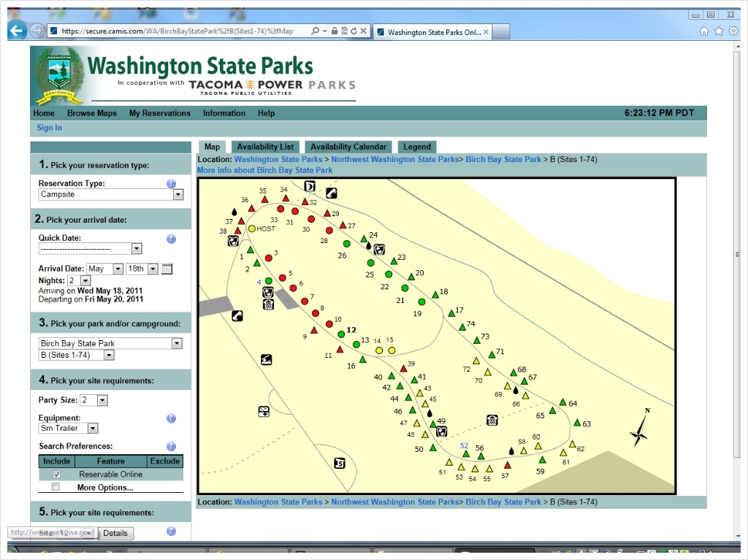Open the arrival month dropdown showing May
The height and width of the screenshot is (560, 748).
coord(118,269)
